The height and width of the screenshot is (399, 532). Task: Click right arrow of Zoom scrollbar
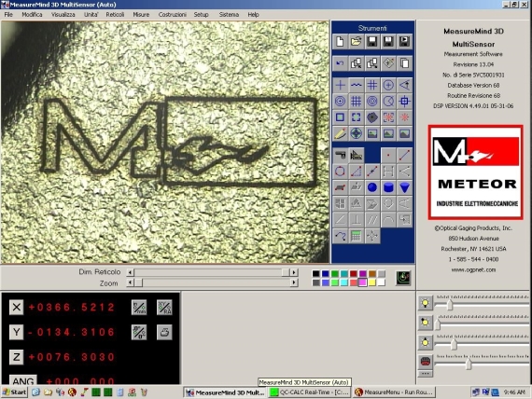[x=294, y=282]
